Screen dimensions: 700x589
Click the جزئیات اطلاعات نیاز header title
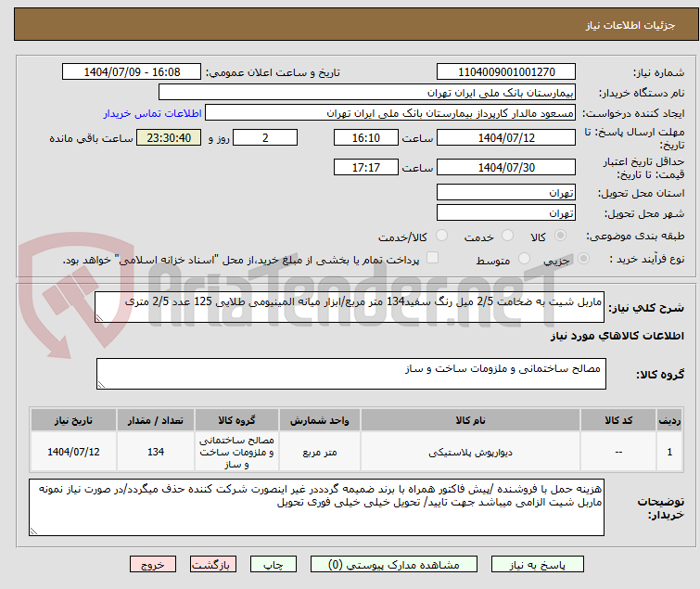pos(630,25)
